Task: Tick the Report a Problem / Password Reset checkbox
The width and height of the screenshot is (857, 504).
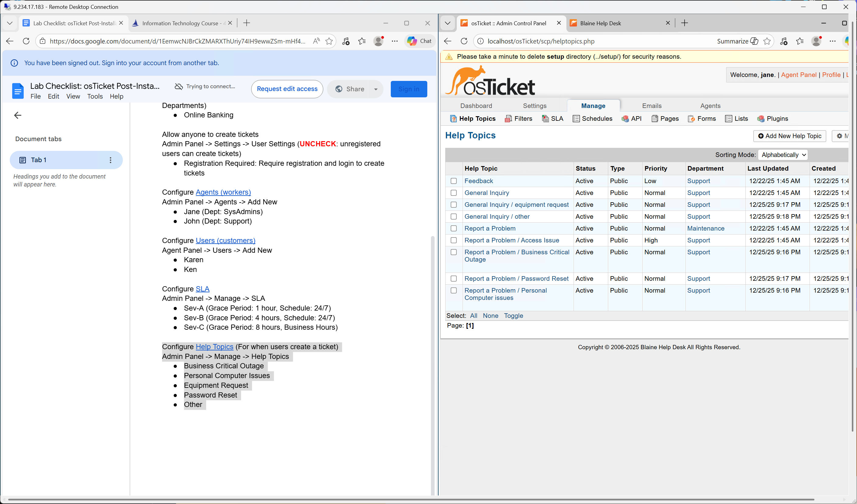Action: coord(454,279)
